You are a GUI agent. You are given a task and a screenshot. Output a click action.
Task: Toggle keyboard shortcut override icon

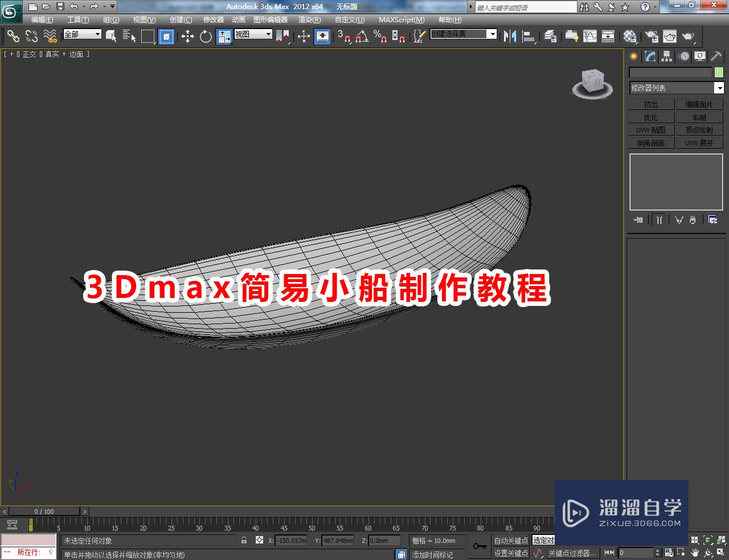pos(322,36)
